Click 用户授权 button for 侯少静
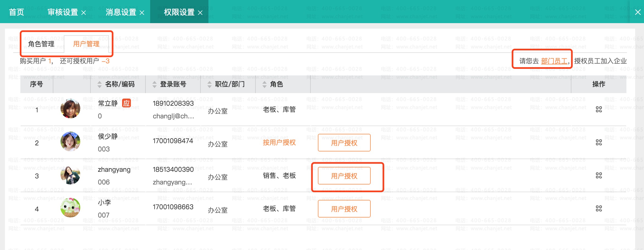This screenshot has height=250, width=644. pyautogui.click(x=344, y=143)
